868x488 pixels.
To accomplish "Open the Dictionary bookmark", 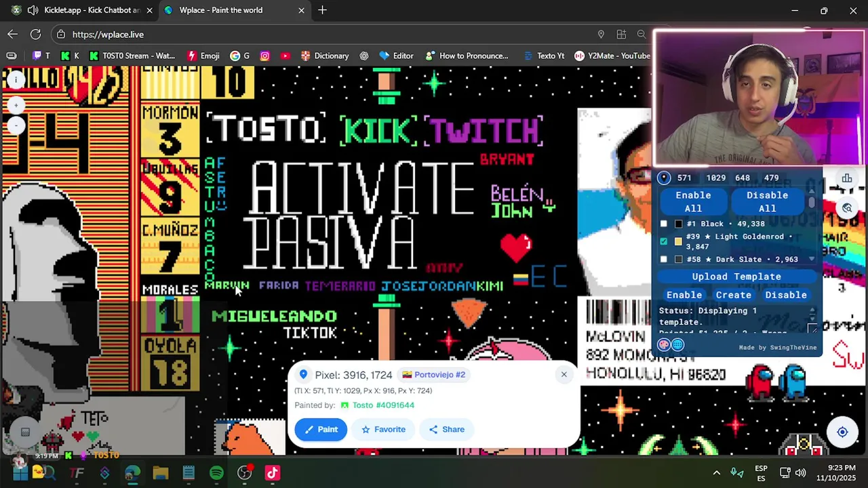I will tap(324, 56).
